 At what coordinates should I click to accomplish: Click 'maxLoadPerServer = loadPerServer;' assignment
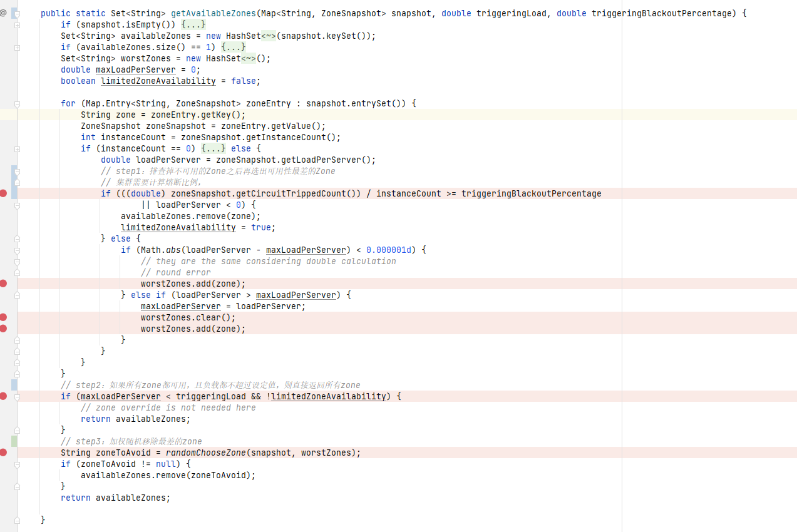tap(223, 306)
